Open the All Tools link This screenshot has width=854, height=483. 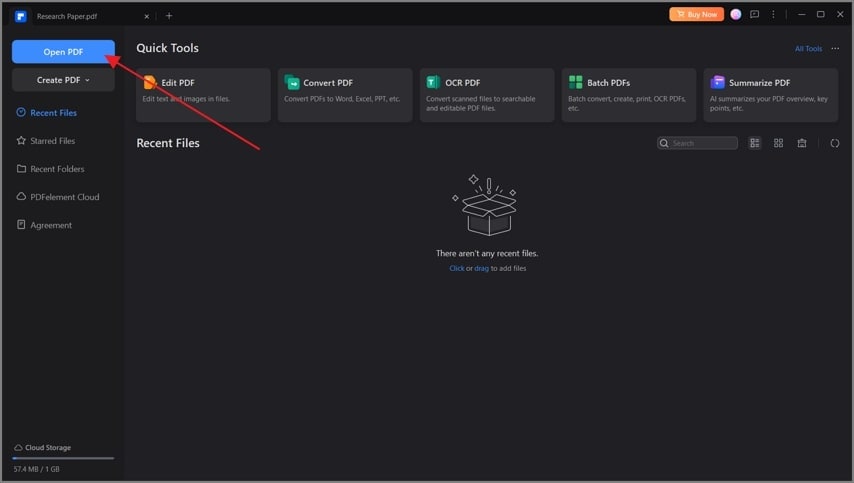click(x=808, y=48)
